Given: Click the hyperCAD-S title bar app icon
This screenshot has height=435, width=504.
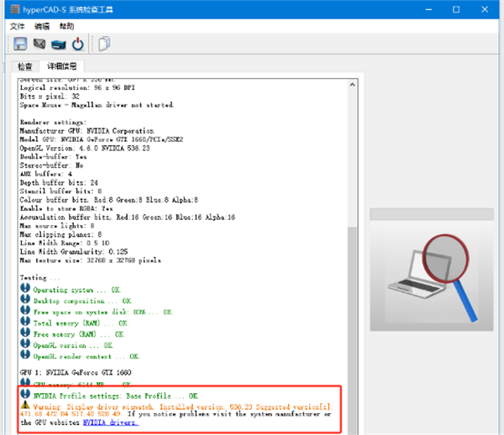Looking at the screenshot, I should click(12, 9).
